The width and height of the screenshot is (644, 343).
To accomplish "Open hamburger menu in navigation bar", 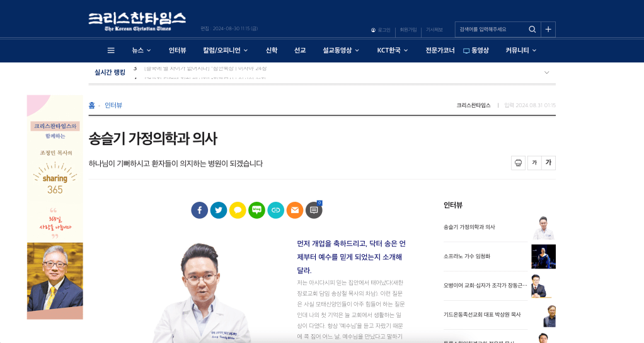I will point(111,50).
